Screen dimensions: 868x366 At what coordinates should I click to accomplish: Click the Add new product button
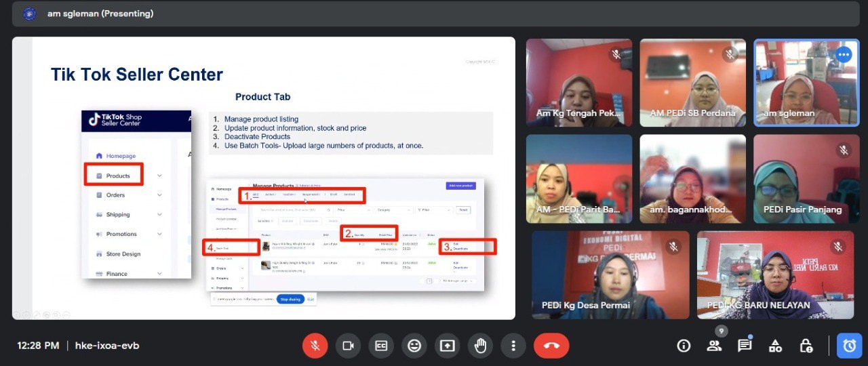tap(461, 186)
